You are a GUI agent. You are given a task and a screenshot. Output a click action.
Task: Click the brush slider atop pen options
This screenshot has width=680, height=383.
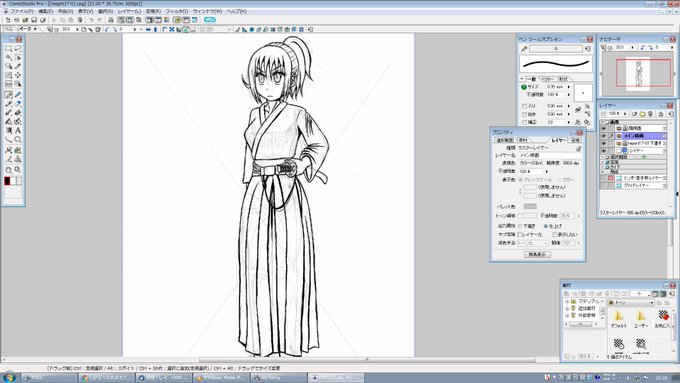(x=556, y=49)
